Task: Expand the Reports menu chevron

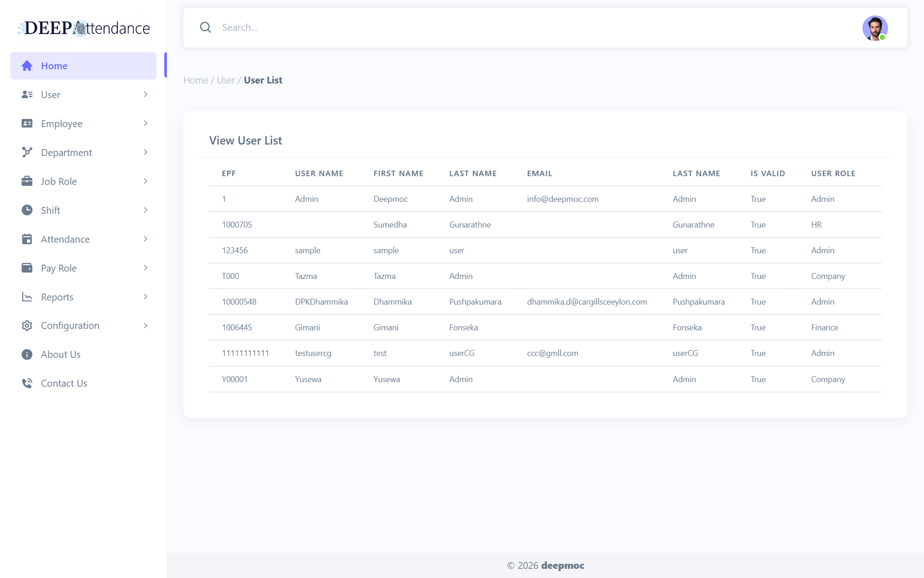Action: point(145,297)
